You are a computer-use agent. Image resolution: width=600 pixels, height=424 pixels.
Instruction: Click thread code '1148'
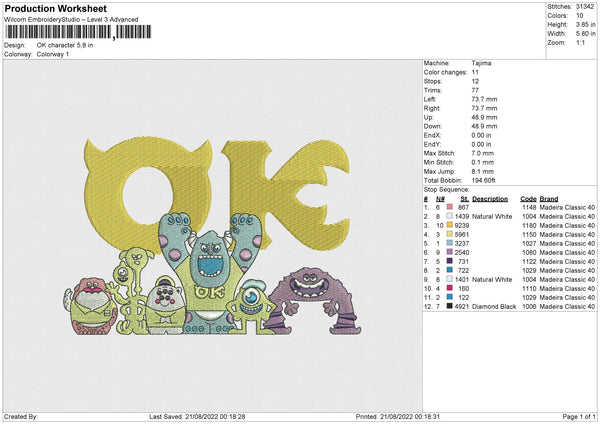tap(529, 207)
